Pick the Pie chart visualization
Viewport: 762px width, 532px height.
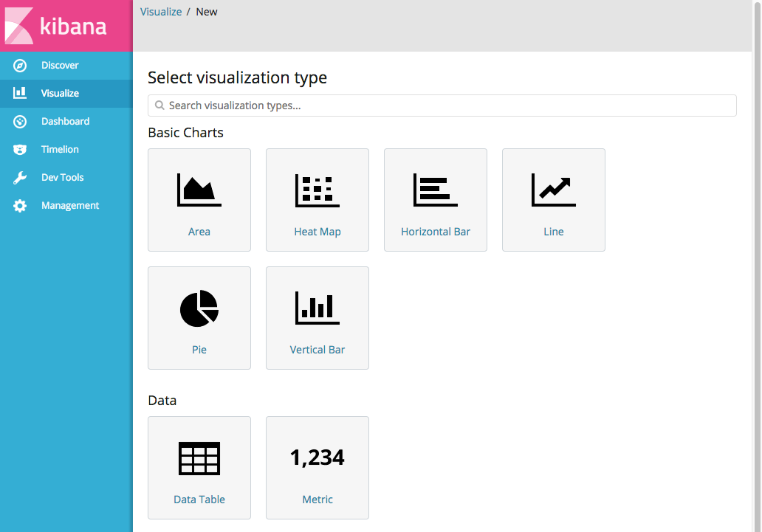[x=199, y=317]
